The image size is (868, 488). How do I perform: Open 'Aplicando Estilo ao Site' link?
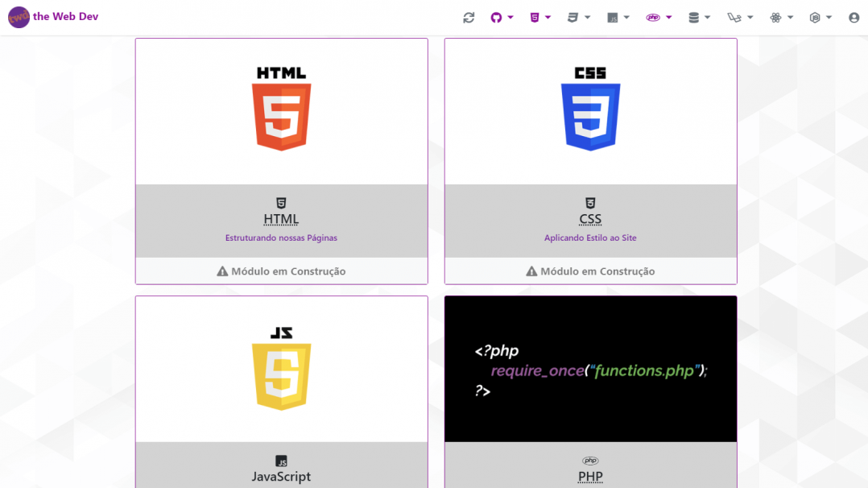click(590, 238)
